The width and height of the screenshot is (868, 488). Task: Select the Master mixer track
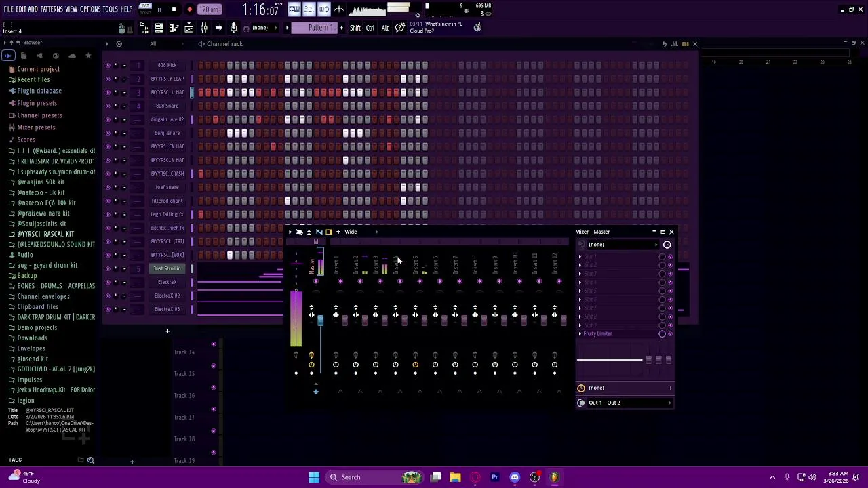click(312, 266)
